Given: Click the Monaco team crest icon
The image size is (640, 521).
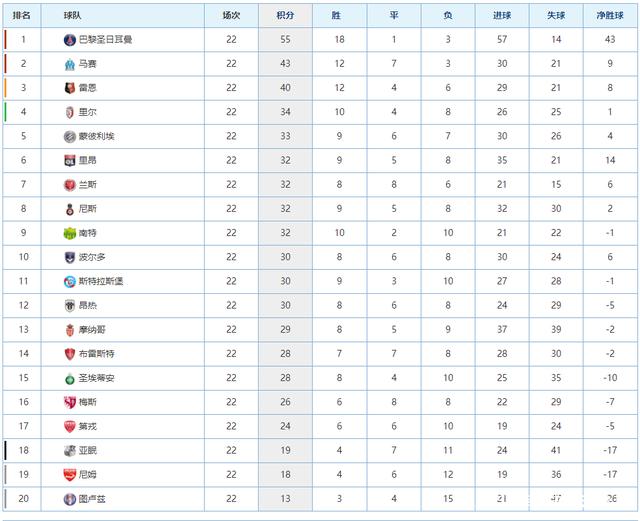Looking at the screenshot, I should (x=70, y=330).
